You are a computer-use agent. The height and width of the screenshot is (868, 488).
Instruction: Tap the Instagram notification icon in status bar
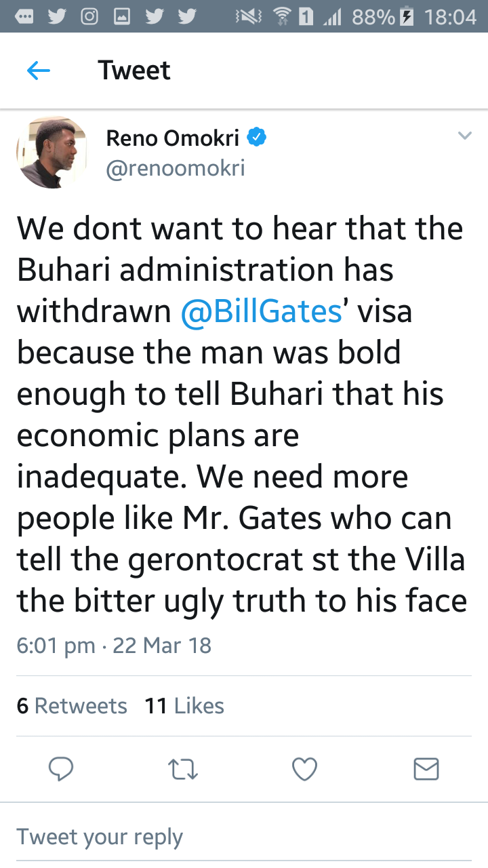click(89, 17)
